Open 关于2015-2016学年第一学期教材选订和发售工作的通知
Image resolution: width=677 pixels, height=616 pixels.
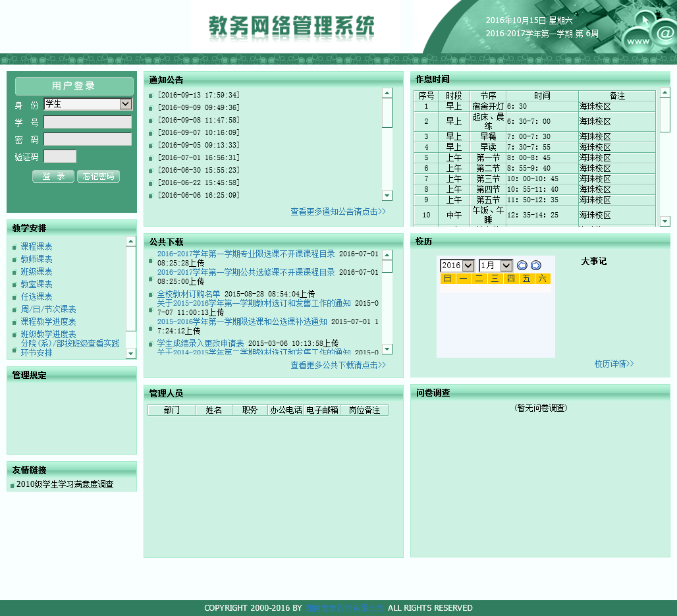coord(254,304)
